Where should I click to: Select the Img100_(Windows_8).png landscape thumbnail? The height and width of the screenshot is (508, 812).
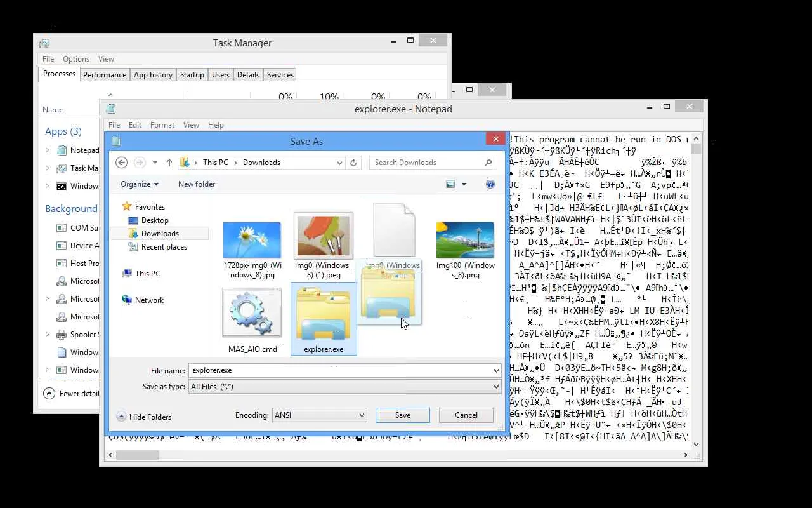tap(465, 240)
